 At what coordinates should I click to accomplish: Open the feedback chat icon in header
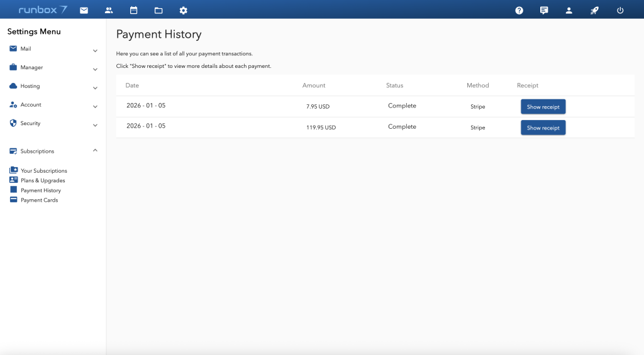click(x=544, y=10)
